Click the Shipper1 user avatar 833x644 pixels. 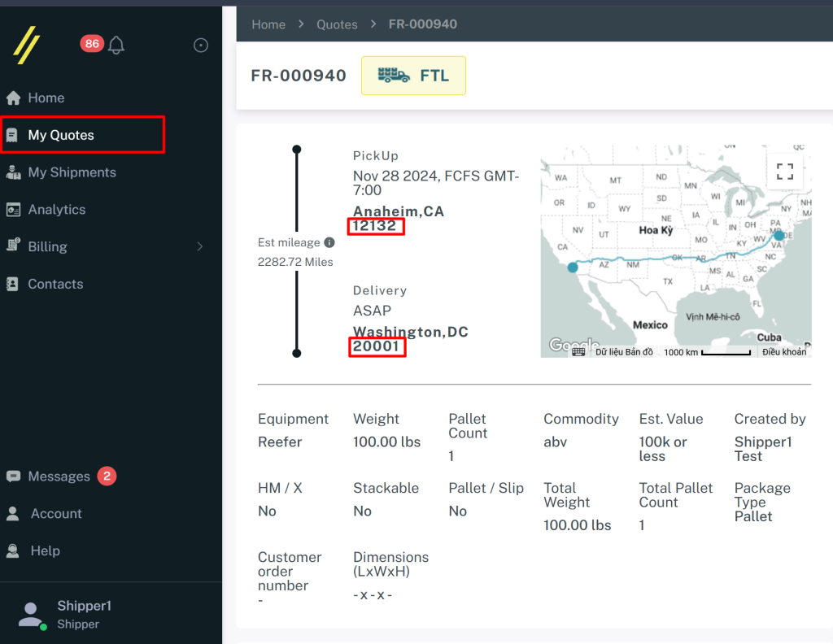click(31, 616)
